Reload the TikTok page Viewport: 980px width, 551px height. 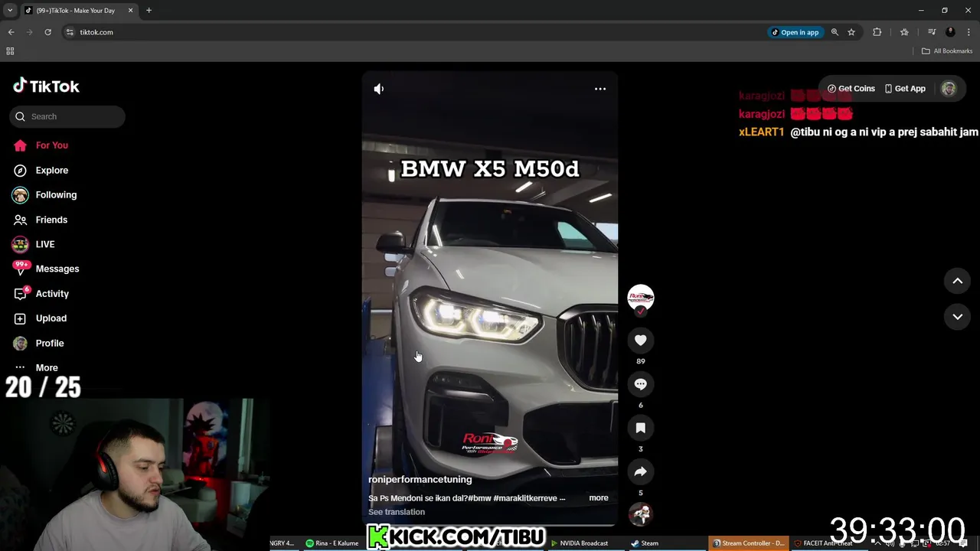click(x=47, y=32)
